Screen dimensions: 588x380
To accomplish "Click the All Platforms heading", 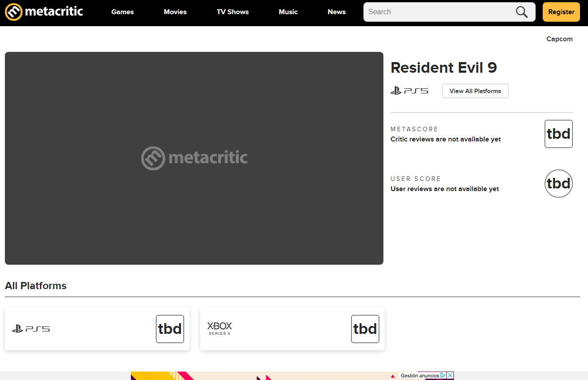I will [x=36, y=286].
